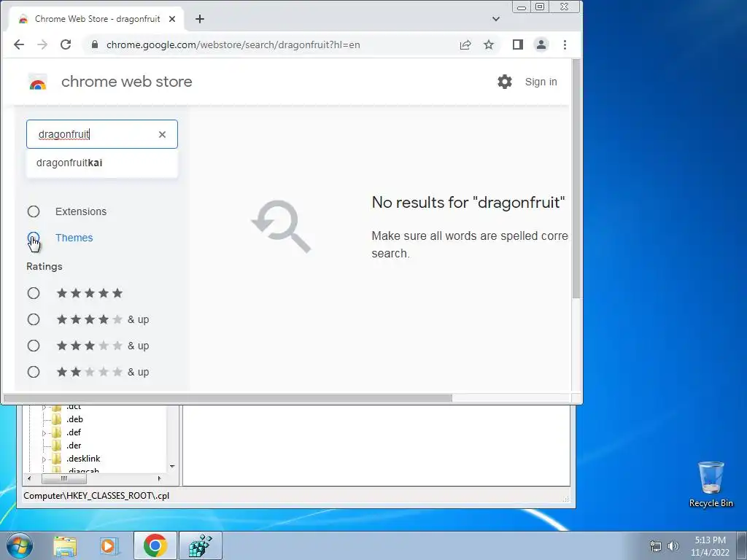Open Windows Explorer from taskbar
The image size is (747, 560).
tap(65, 545)
